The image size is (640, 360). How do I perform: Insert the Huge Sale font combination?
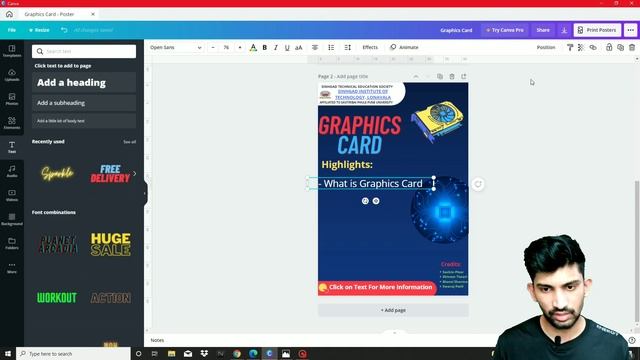tap(111, 244)
